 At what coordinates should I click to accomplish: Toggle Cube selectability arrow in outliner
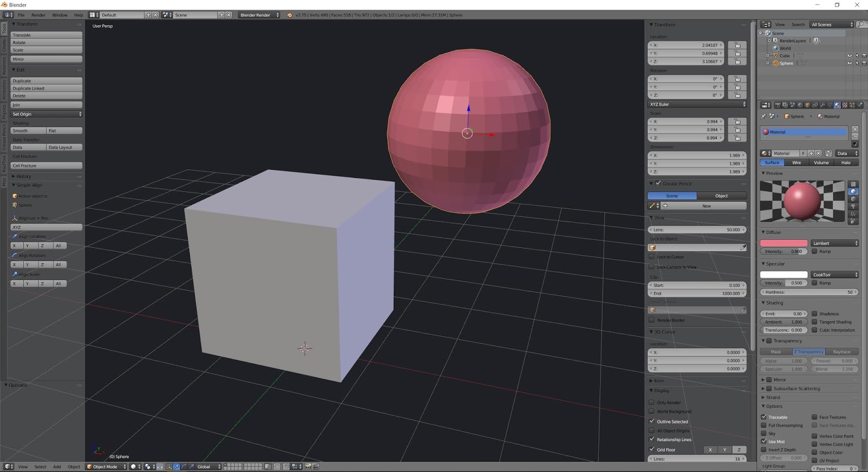(857, 56)
